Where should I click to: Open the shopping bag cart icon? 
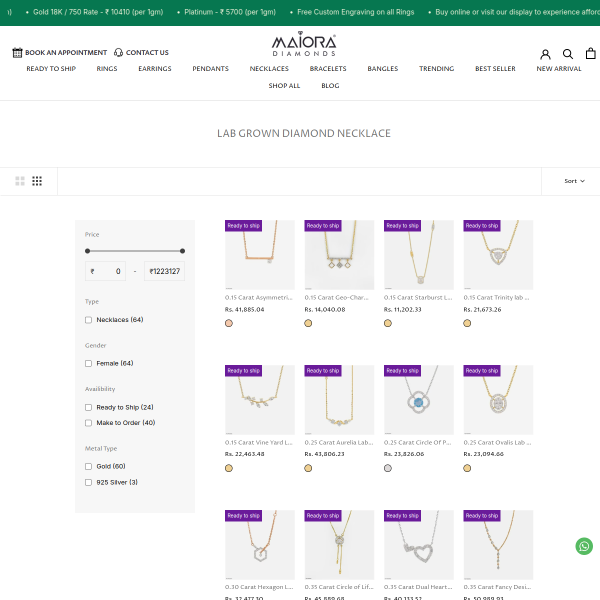click(591, 54)
